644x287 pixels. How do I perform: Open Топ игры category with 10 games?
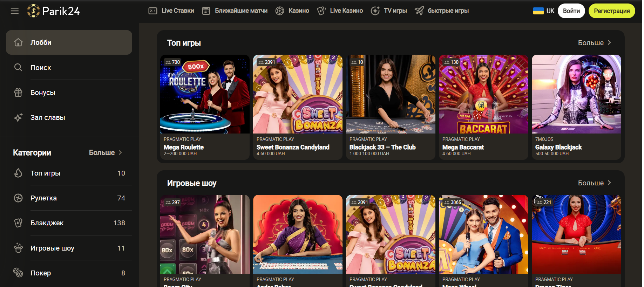click(x=69, y=173)
